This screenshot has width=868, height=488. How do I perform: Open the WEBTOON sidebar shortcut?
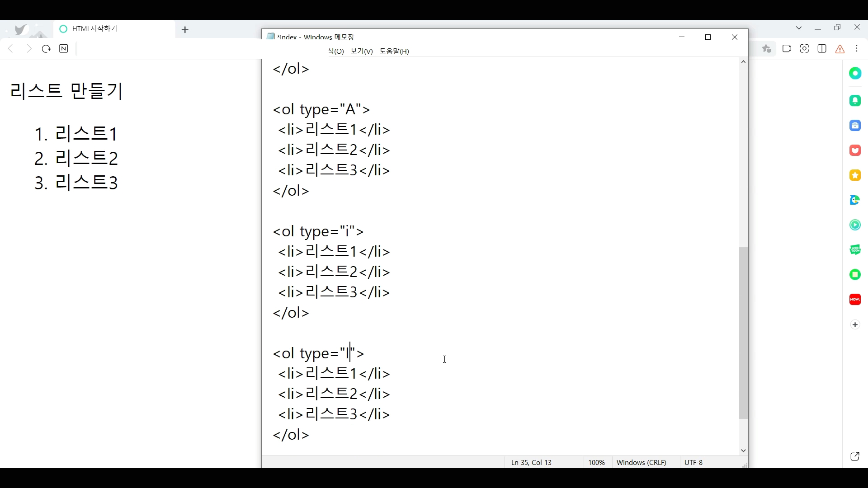[x=855, y=250]
